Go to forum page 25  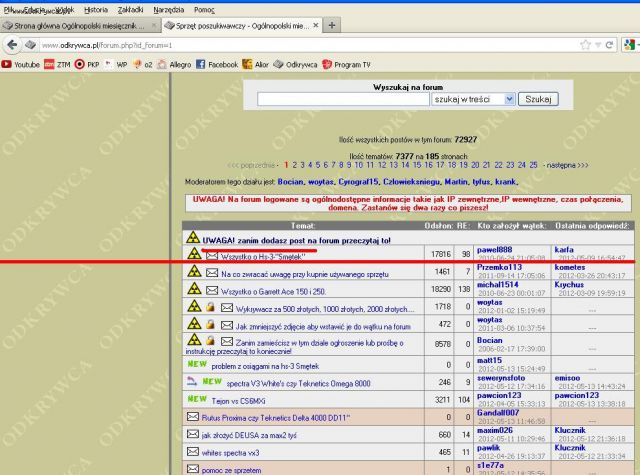(x=533, y=165)
